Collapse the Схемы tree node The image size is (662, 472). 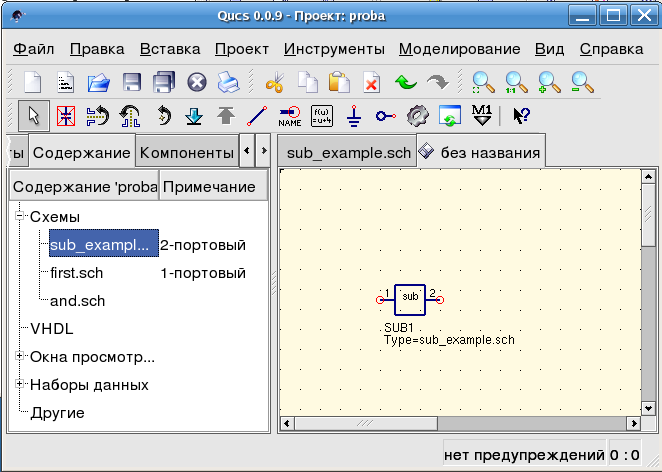click(x=19, y=216)
